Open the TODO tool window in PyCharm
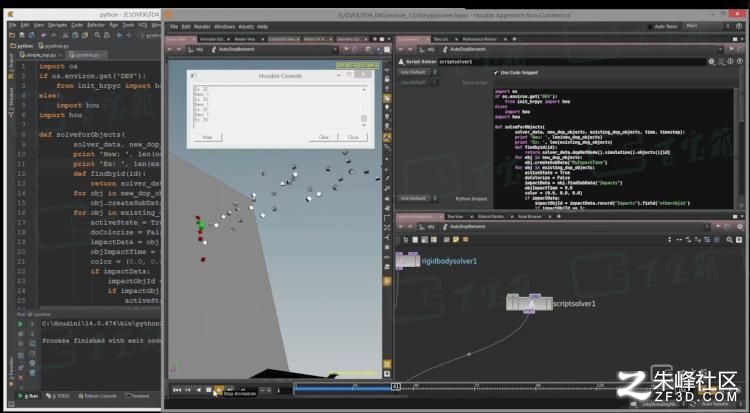The image size is (750, 413). [58, 396]
